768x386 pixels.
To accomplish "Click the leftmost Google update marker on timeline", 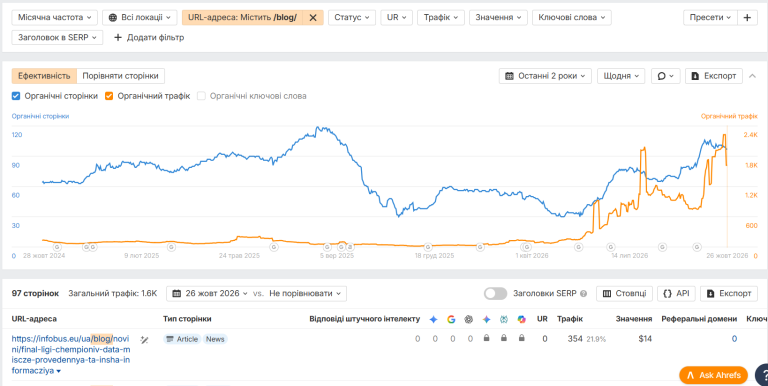I will tap(56, 247).
